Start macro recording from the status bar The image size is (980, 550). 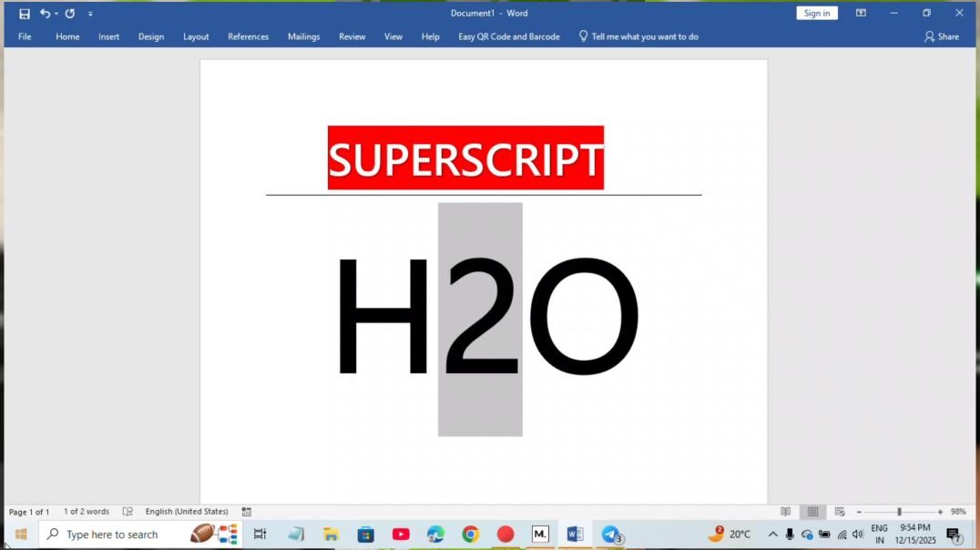[245, 511]
